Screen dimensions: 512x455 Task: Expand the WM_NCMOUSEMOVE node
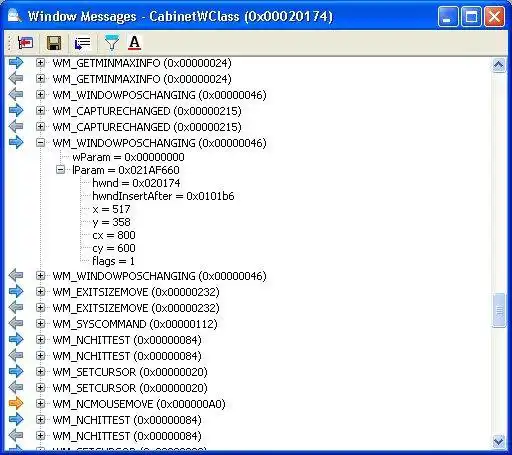(40, 404)
